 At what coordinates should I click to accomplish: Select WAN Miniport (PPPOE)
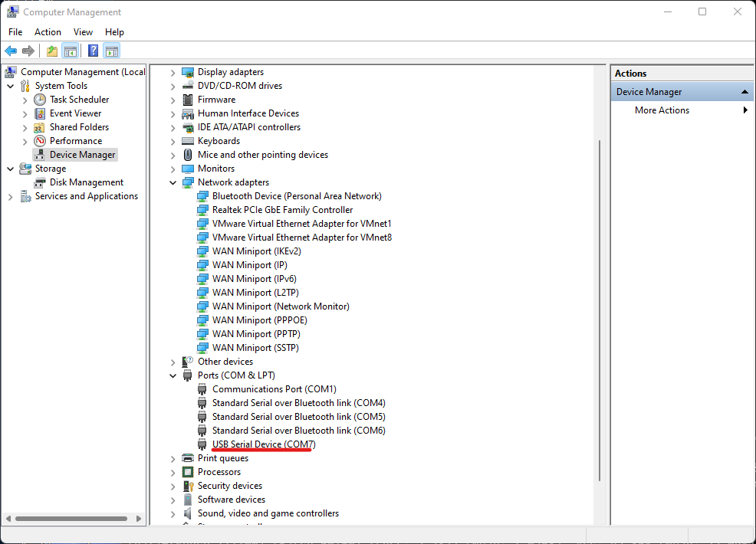click(260, 320)
